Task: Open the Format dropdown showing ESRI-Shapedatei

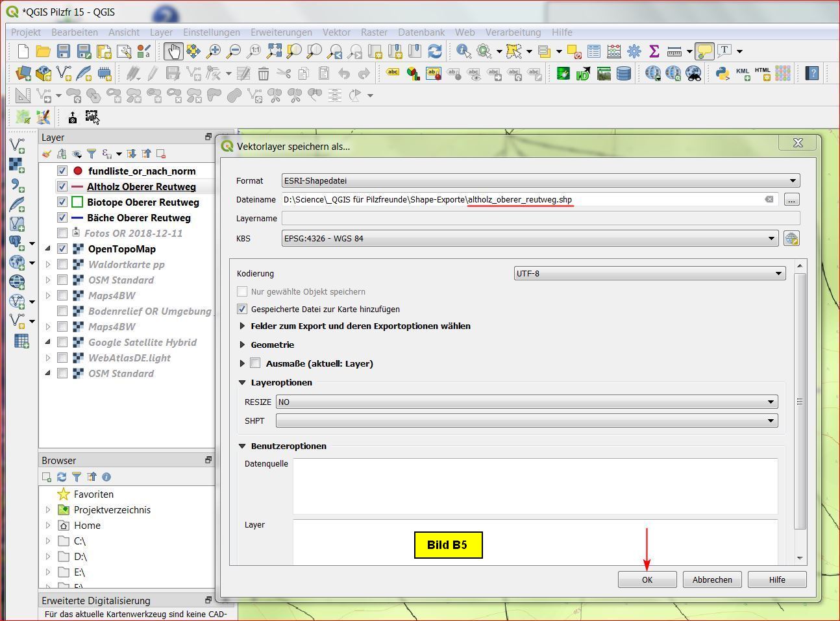Action: point(540,180)
